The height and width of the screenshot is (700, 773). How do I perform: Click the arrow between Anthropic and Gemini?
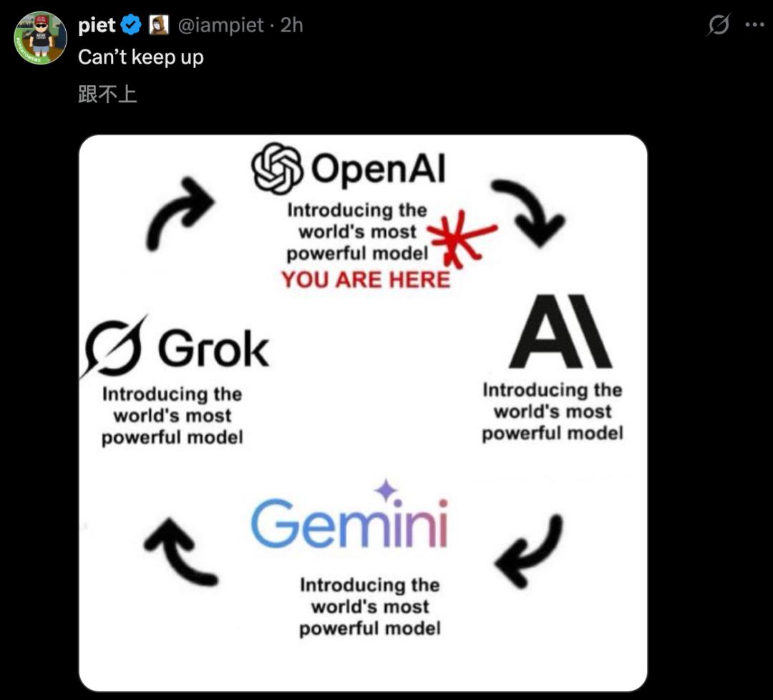[528, 548]
